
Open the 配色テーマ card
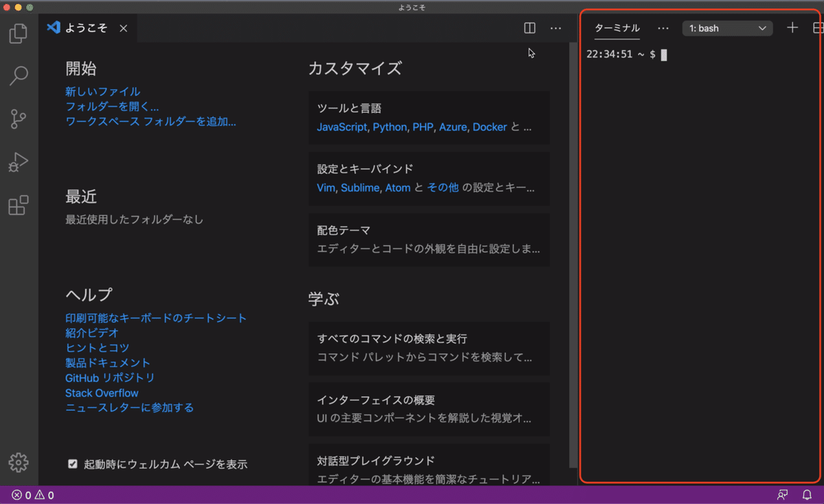click(429, 240)
